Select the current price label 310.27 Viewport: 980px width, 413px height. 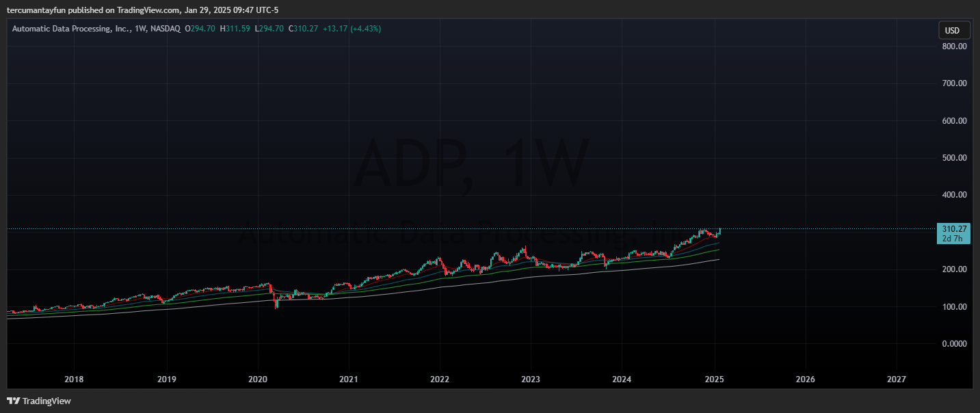click(x=953, y=228)
